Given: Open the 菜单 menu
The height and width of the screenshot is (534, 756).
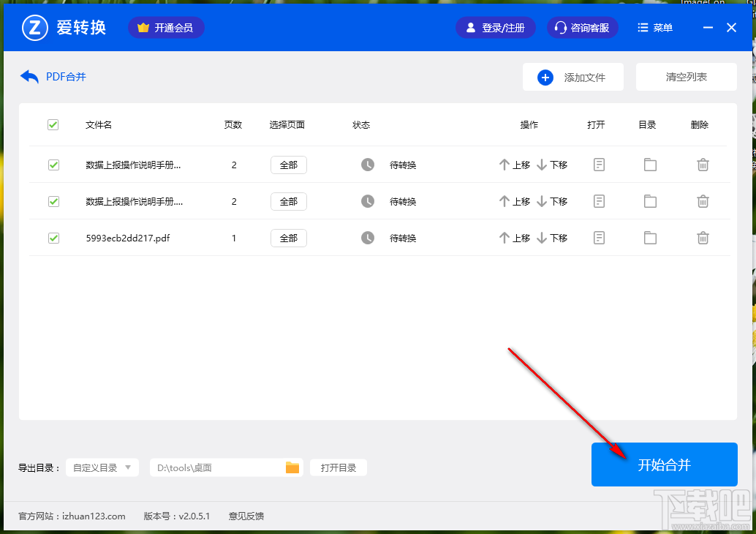Looking at the screenshot, I should coord(654,27).
